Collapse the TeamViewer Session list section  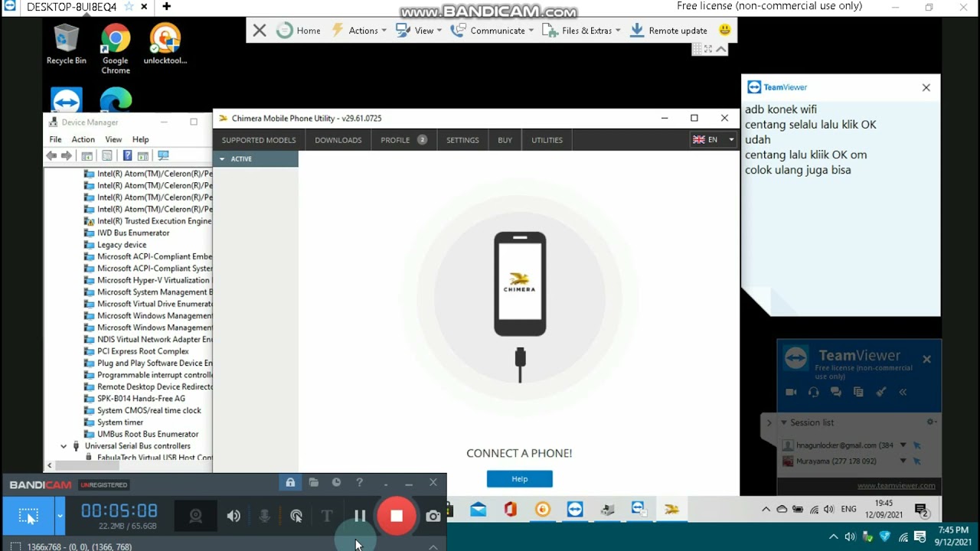(783, 422)
